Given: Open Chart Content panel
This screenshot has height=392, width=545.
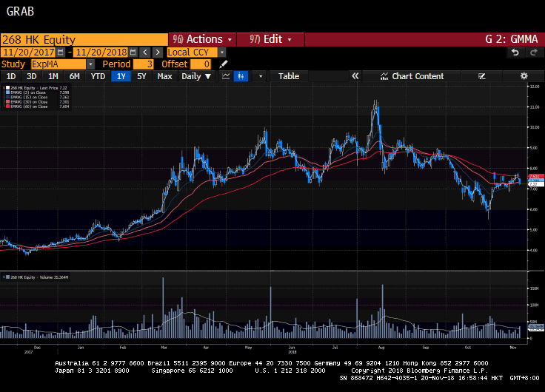Looking at the screenshot, I should (412, 76).
